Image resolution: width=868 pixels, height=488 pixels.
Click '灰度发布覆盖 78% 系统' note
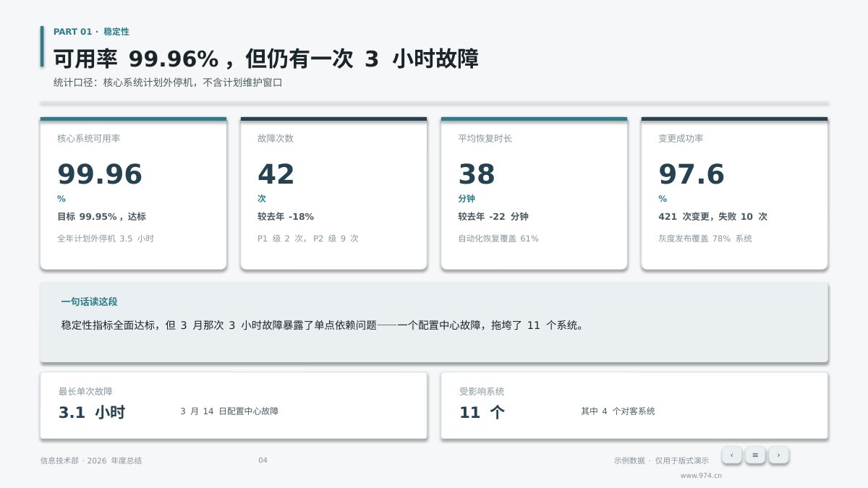click(705, 238)
